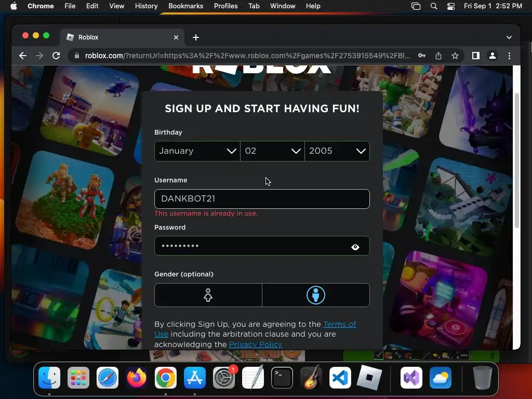Viewport: 532px width, 399px height.
Task: Open the birthday day dropdown
Action: tap(272, 151)
